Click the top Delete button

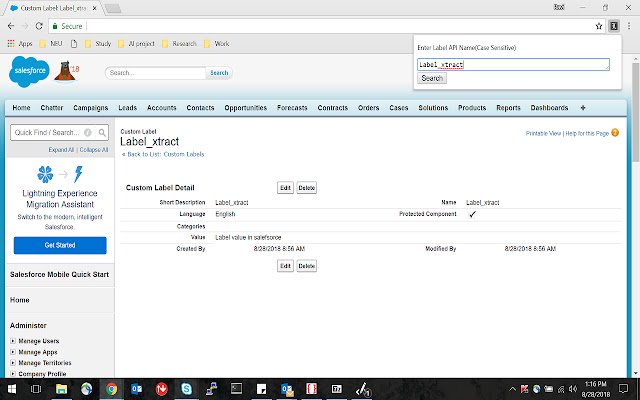307,188
